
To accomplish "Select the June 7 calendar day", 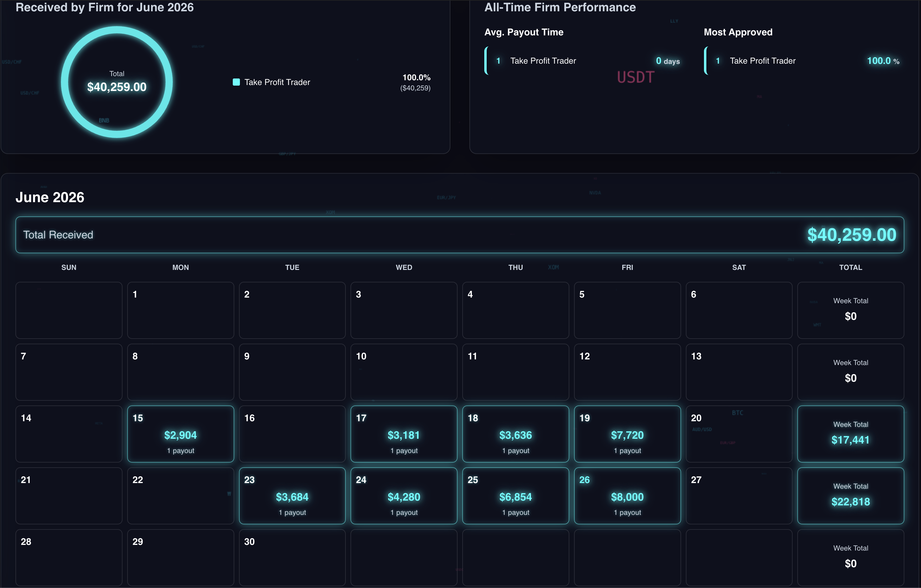I will (69, 372).
